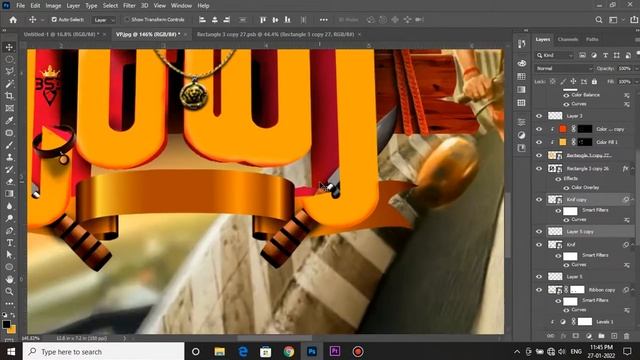
Task: Click the foreground color swatch
Action: (x=6, y=324)
